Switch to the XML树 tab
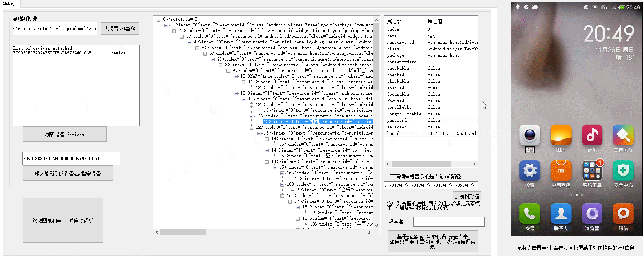The width and height of the screenshot is (644, 256). click(x=9, y=4)
